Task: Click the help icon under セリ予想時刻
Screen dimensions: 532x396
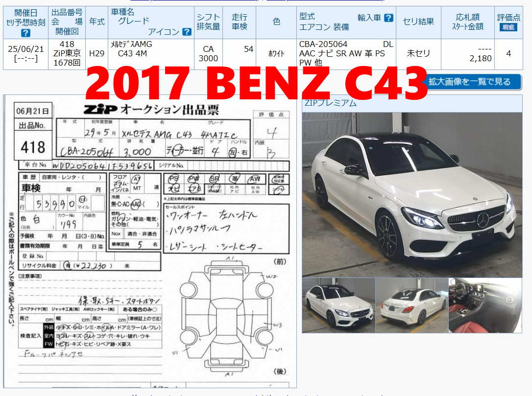Action: 25,33
